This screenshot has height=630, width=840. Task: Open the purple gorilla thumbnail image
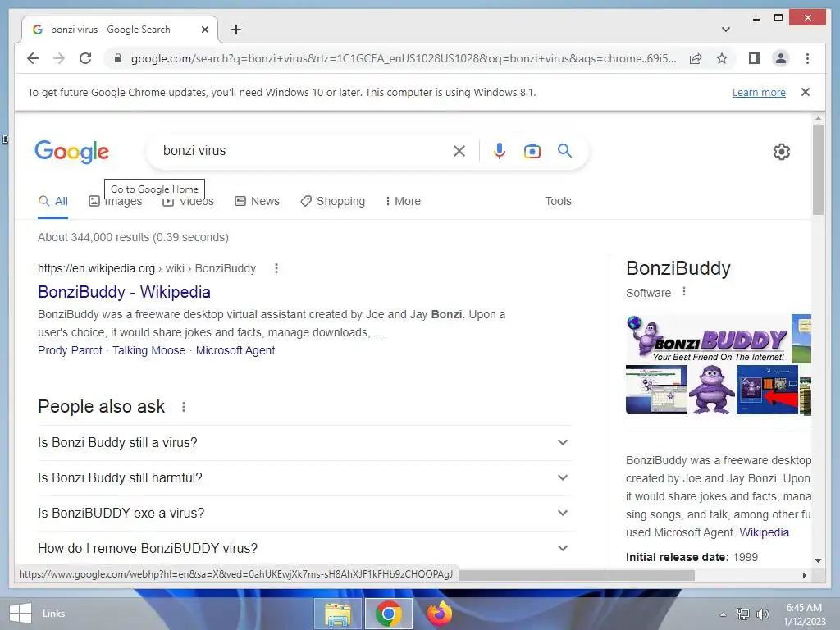[x=712, y=390]
